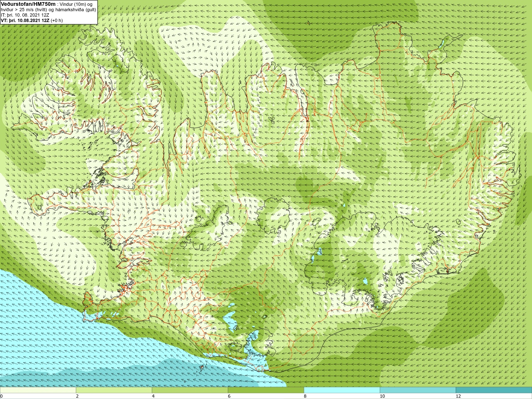532x399 pixels.
Task: Click the legend value '0'
Action: click(2, 396)
